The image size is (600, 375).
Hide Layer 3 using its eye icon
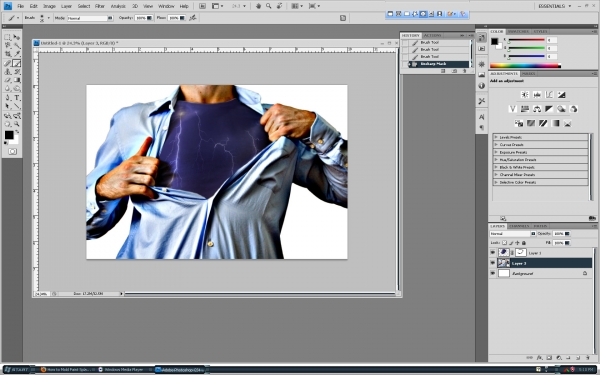click(x=492, y=263)
